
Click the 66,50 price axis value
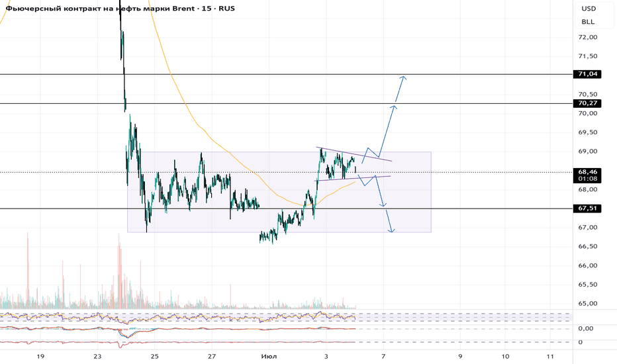pyautogui.click(x=587, y=246)
